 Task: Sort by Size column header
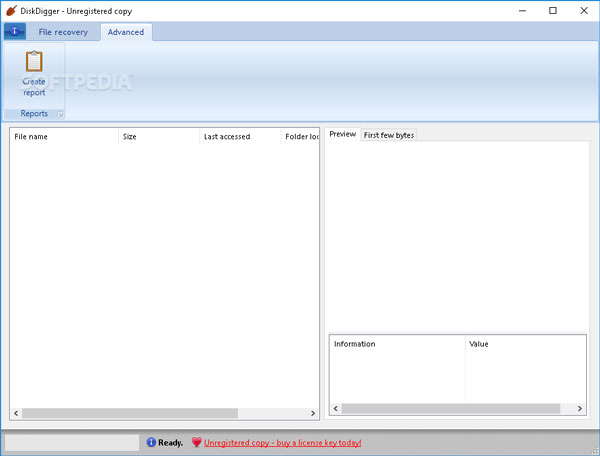(159, 137)
